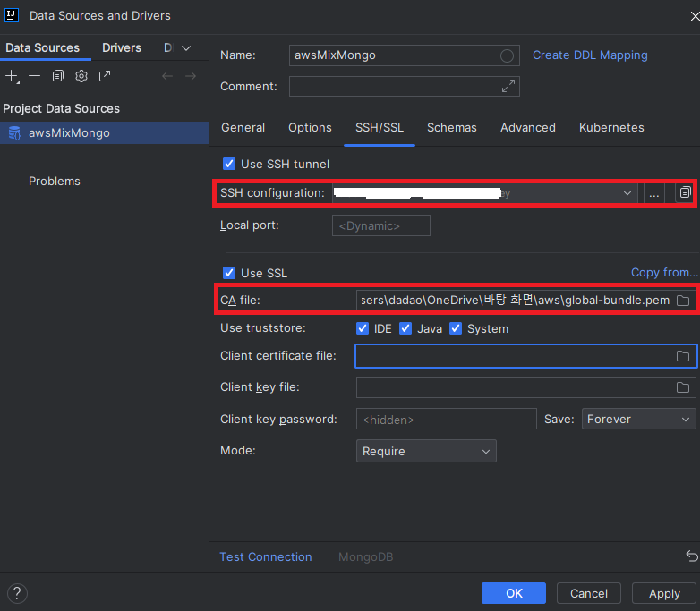Click the make global export arrow icon
This screenshot has width=700, height=611.
[105, 76]
